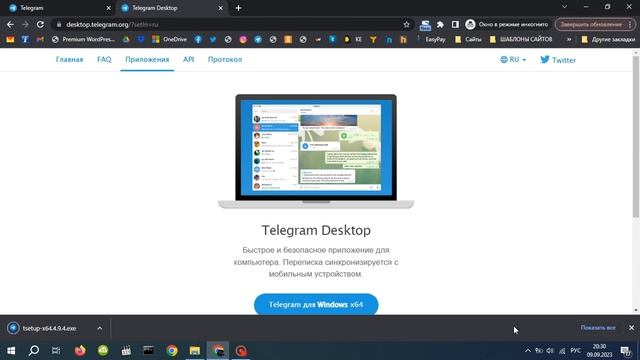
Task: Bookmark this page with the star icon
Action: pos(407,24)
